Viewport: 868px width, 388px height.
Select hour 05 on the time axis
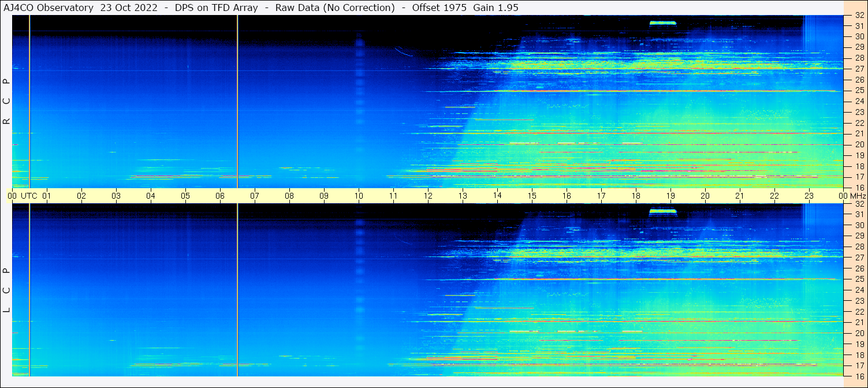pyautogui.click(x=185, y=196)
